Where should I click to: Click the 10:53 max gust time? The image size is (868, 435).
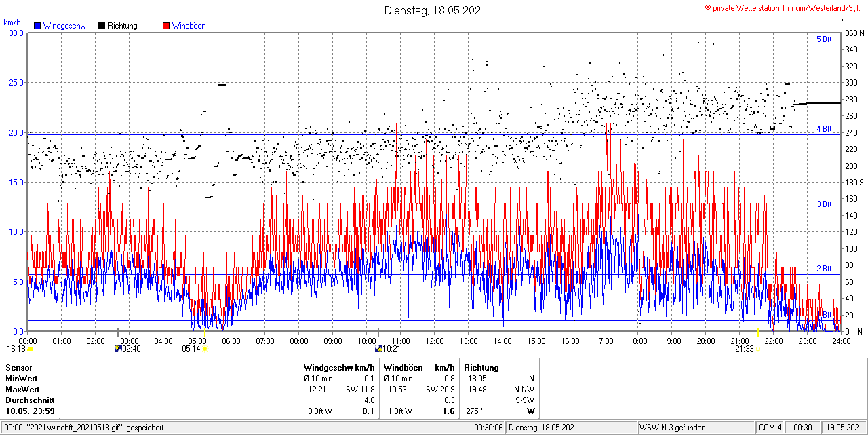(x=397, y=390)
